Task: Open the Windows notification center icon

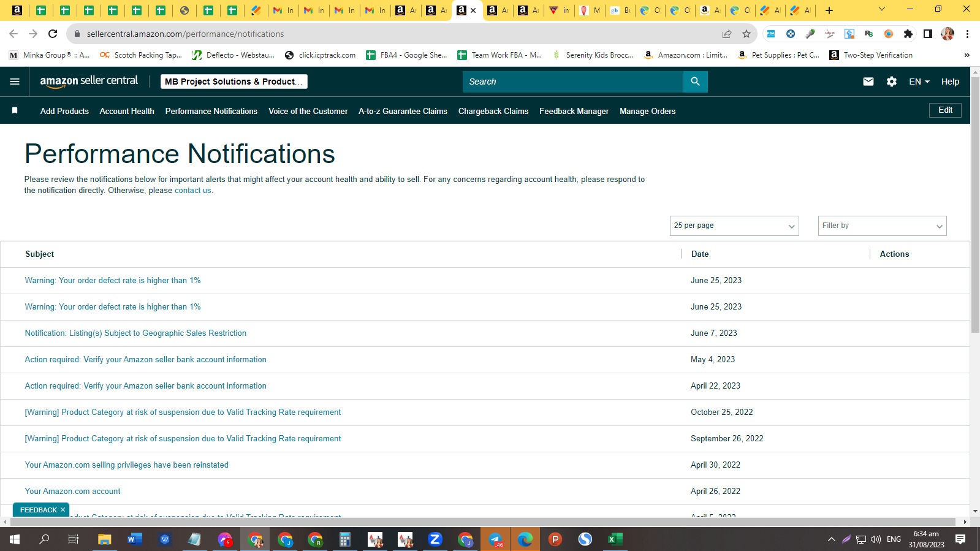Action: click(960, 539)
